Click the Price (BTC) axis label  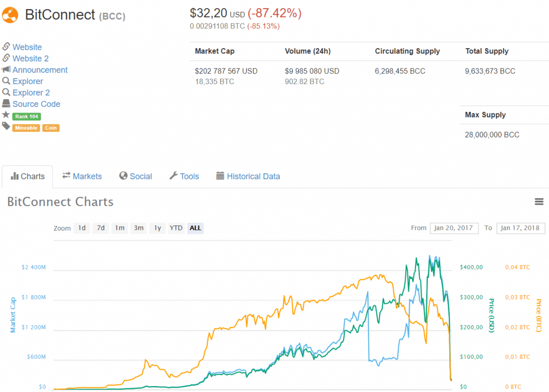538,315
